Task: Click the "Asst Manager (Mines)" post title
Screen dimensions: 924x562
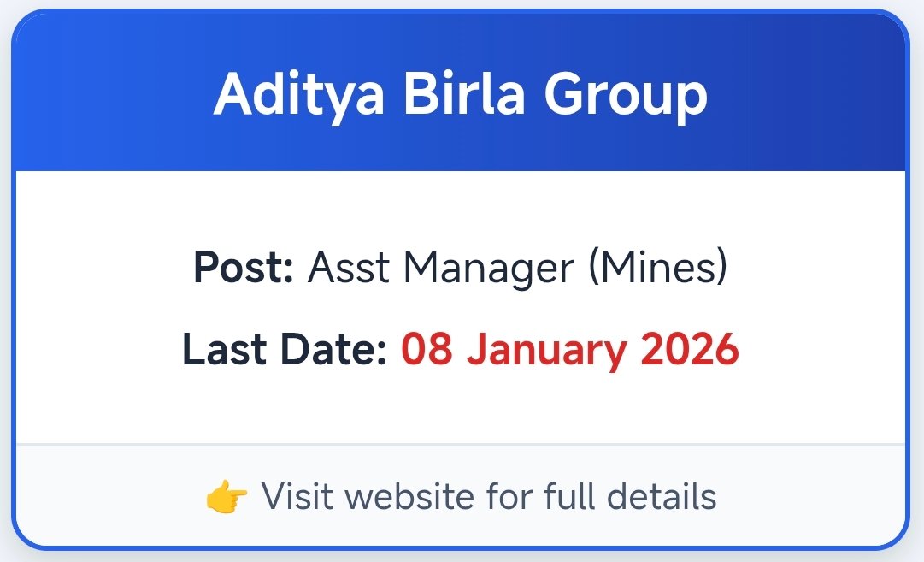Action: click(517, 268)
